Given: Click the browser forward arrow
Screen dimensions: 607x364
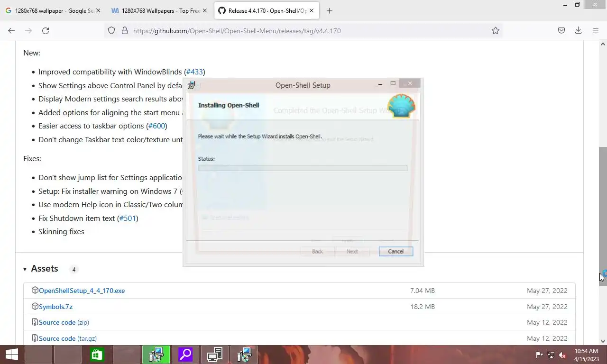Looking at the screenshot, I should click(x=28, y=30).
